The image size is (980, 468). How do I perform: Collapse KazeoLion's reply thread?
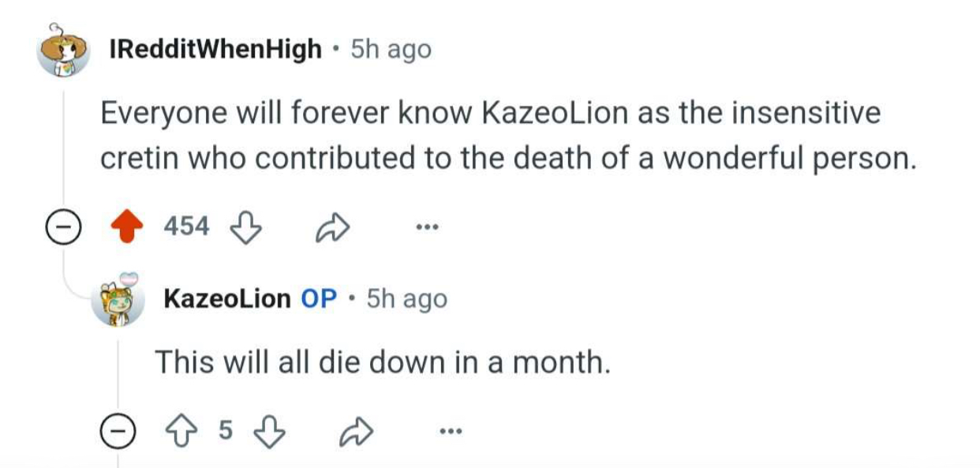(x=118, y=431)
